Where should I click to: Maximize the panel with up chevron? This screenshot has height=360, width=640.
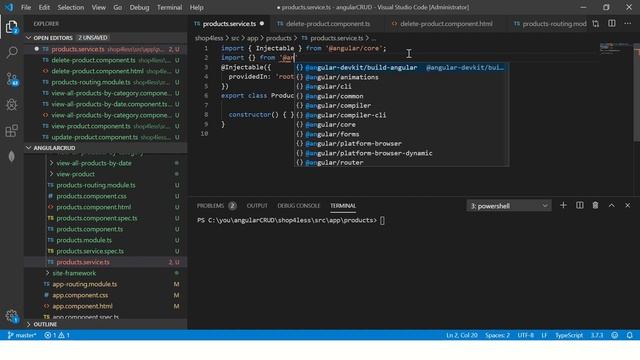pos(611,205)
